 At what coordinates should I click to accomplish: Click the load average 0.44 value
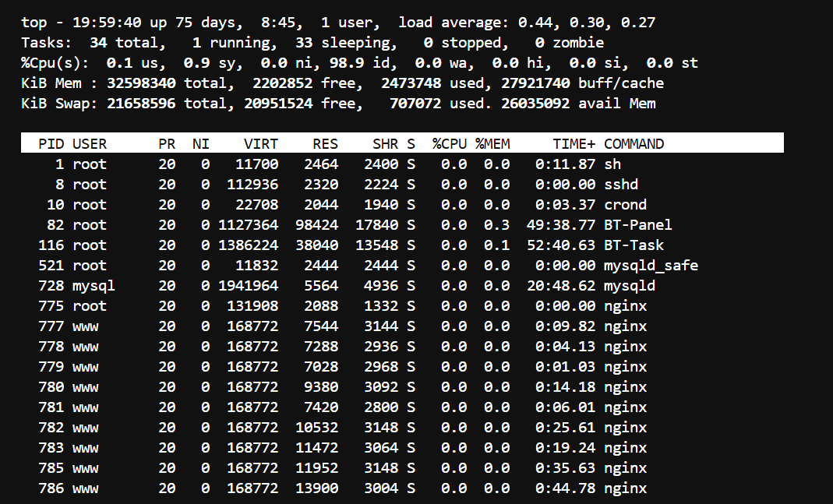(x=535, y=23)
